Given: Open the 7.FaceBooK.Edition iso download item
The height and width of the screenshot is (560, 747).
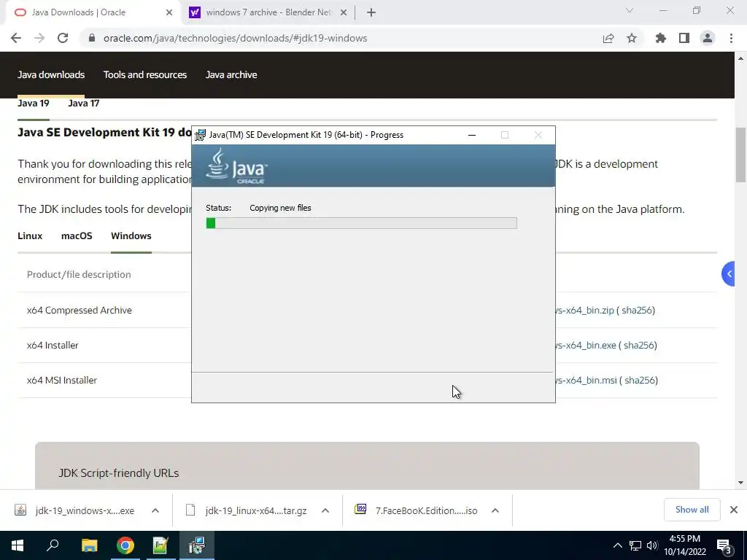Looking at the screenshot, I should [417, 510].
